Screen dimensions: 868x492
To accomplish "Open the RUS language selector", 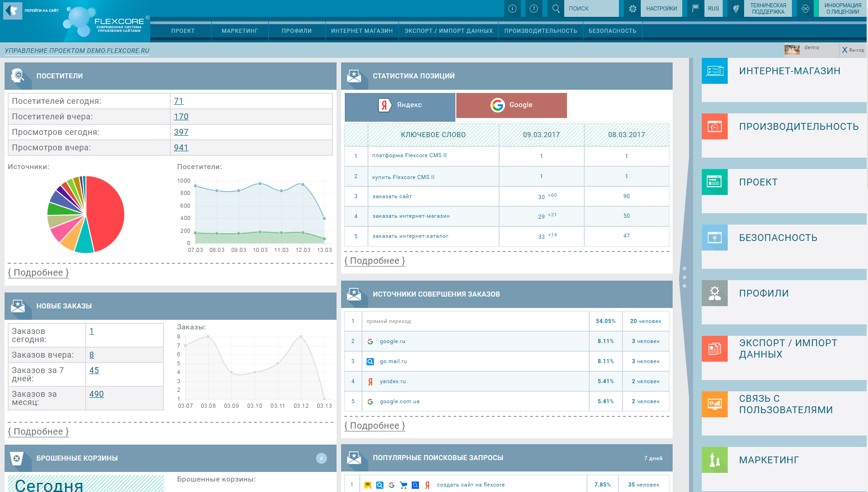I will tap(713, 9).
